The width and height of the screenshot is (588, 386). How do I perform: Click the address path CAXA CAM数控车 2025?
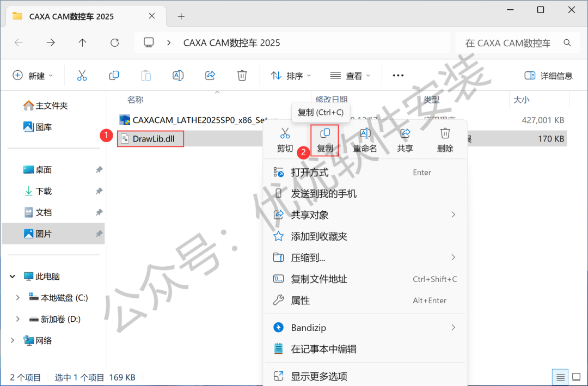point(231,43)
